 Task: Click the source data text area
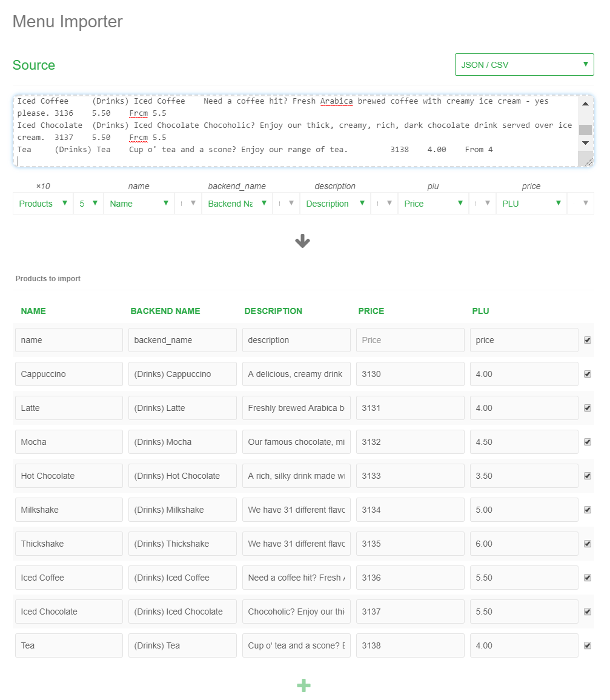(296, 131)
